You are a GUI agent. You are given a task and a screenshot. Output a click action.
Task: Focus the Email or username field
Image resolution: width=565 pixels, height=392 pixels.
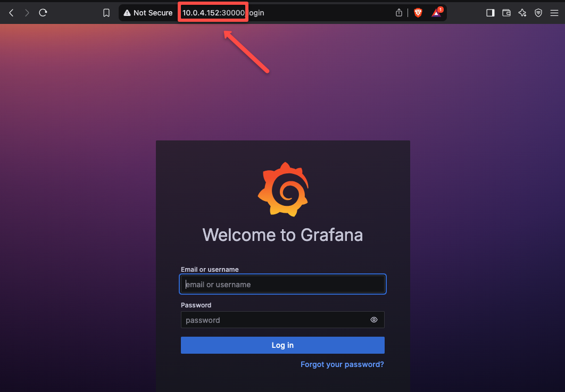[283, 284]
